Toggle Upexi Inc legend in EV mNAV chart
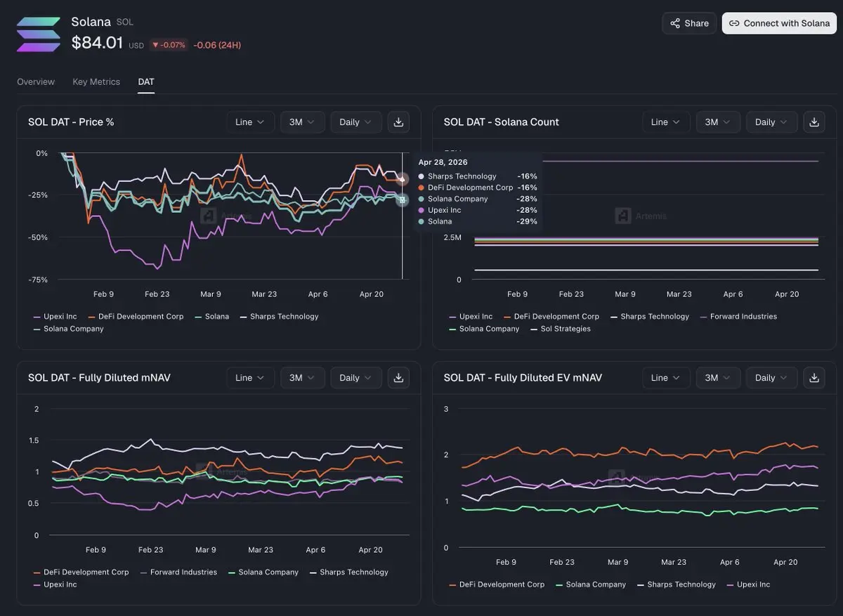843x616 pixels. coord(748,584)
